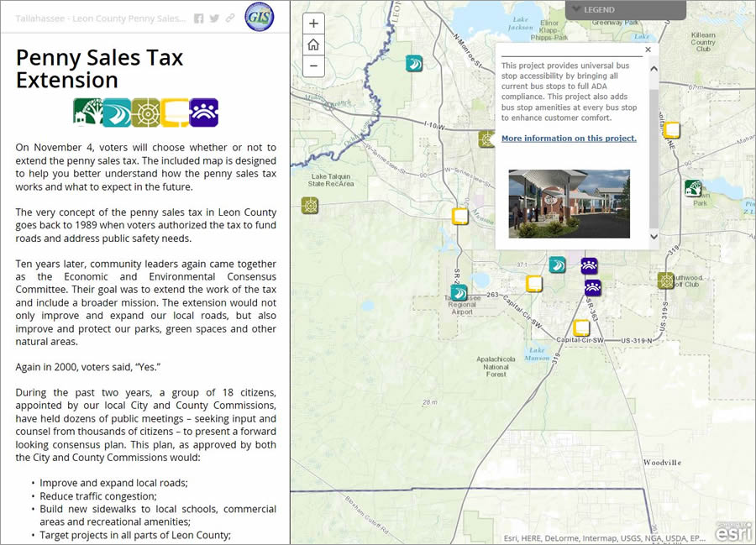Return to default extent with the home icon
Image resolution: width=756 pixels, height=545 pixels.
tap(313, 44)
